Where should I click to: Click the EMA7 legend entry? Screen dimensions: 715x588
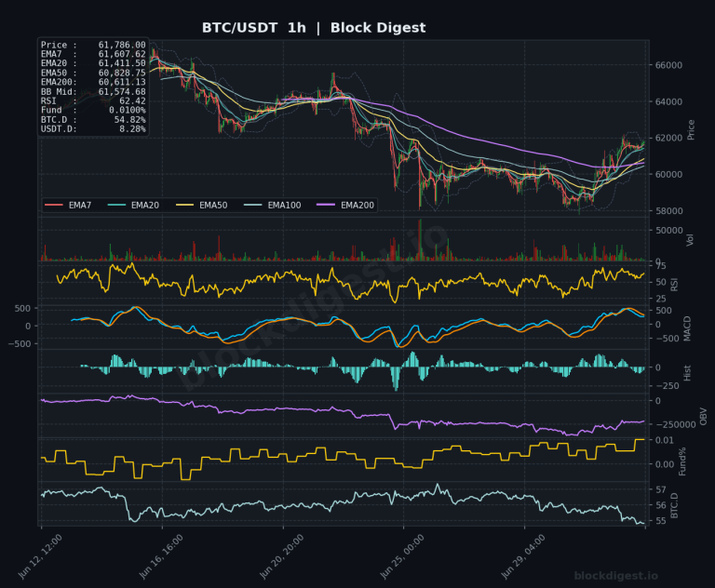pos(68,205)
